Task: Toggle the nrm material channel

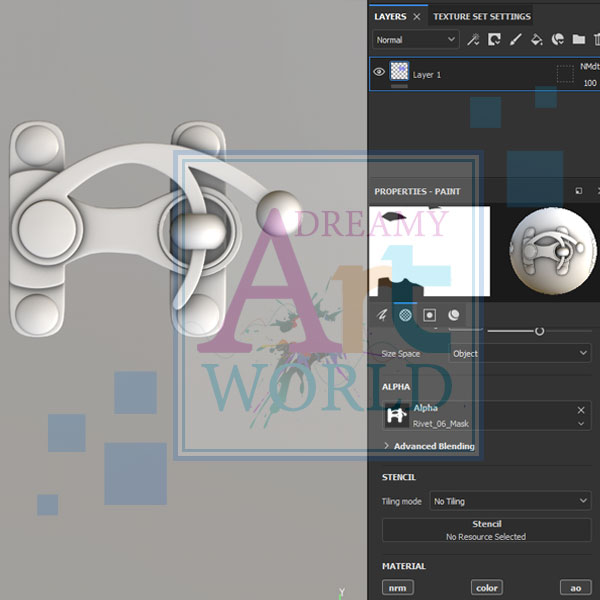Action: click(397, 588)
